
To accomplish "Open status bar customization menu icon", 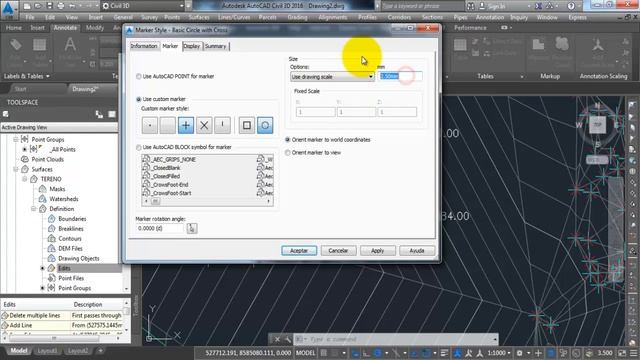I will point(633,353).
